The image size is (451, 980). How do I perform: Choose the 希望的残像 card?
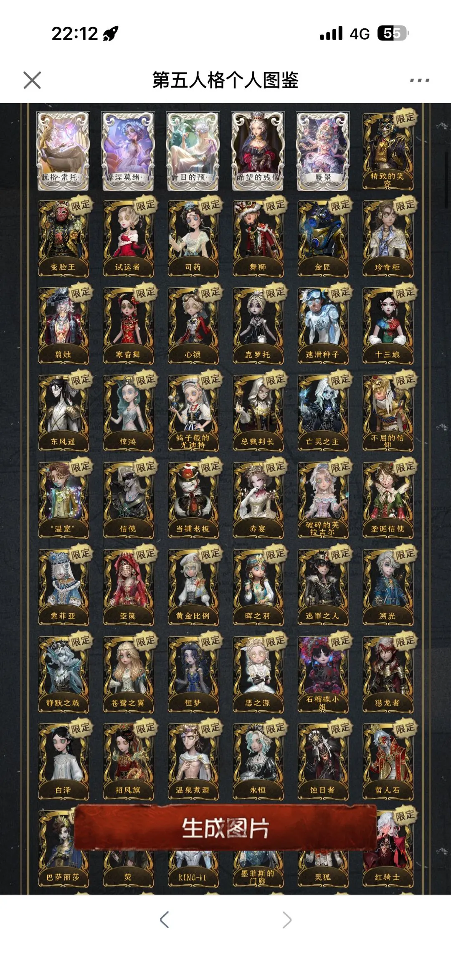258,151
